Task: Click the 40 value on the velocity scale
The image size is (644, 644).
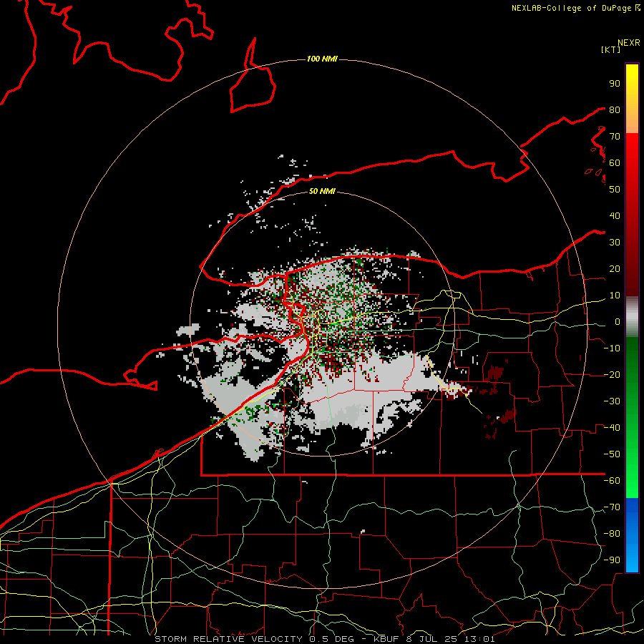Action: pyautogui.click(x=615, y=215)
